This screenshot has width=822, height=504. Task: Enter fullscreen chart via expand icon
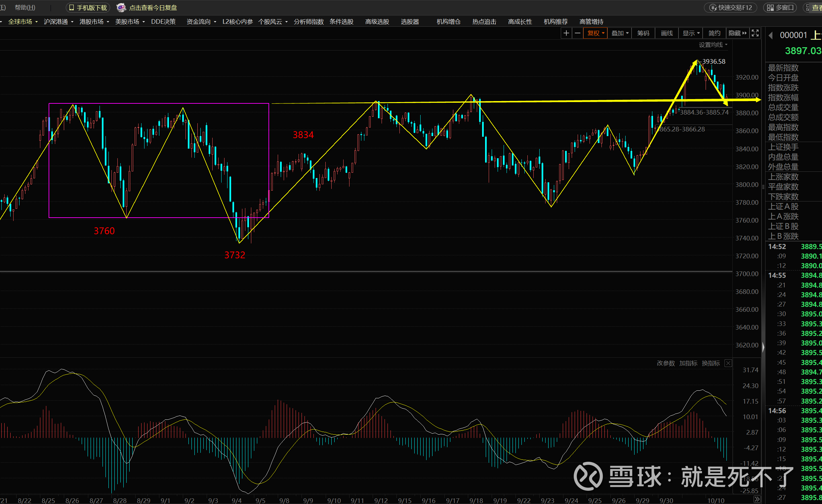coord(755,33)
